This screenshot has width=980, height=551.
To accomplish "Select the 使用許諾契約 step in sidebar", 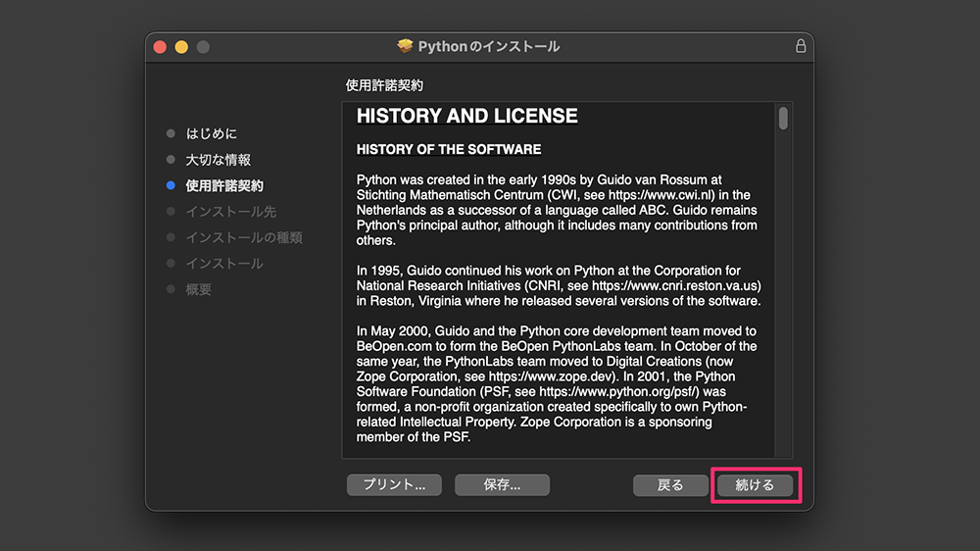I will (224, 185).
